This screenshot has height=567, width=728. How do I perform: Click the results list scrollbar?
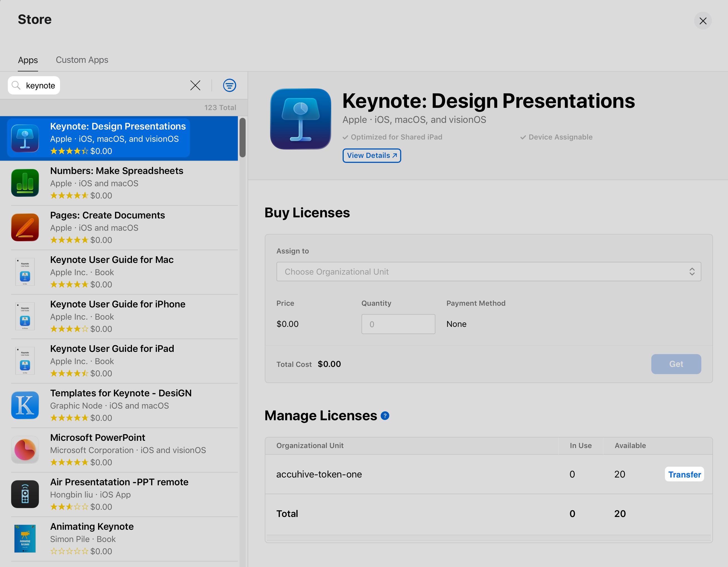[x=243, y=138]
